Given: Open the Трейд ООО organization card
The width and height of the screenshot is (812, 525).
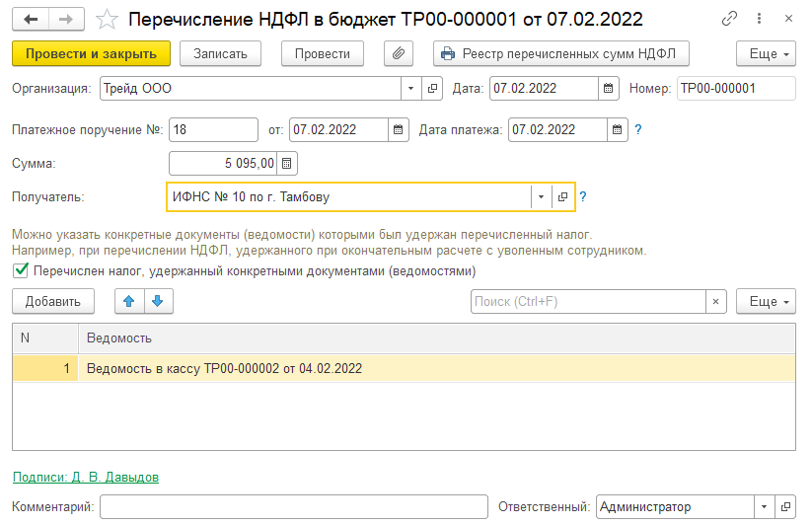Looking at the screenshot, I should coord(432,89).
